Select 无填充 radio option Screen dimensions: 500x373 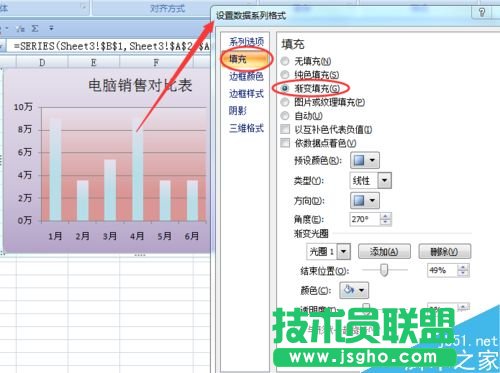click(x=285, y=61)
